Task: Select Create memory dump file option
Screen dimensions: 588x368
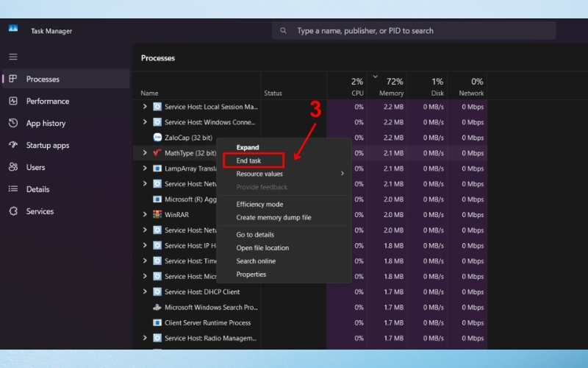Action: point(273,218)
